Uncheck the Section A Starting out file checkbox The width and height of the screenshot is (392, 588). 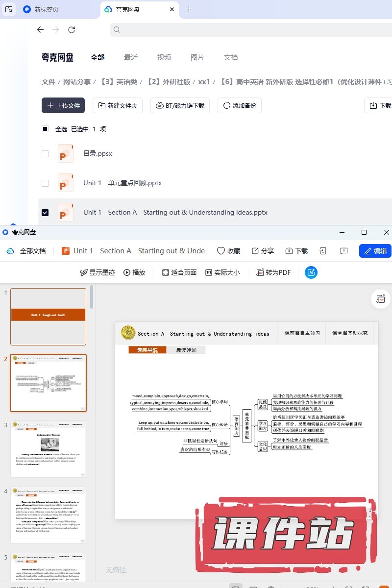45,213
